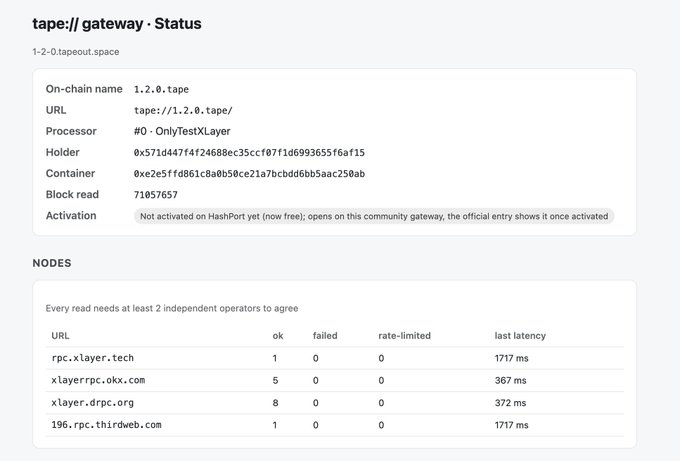
Task: Click the 367 ms latency value
Action: (x=510, y=380)
